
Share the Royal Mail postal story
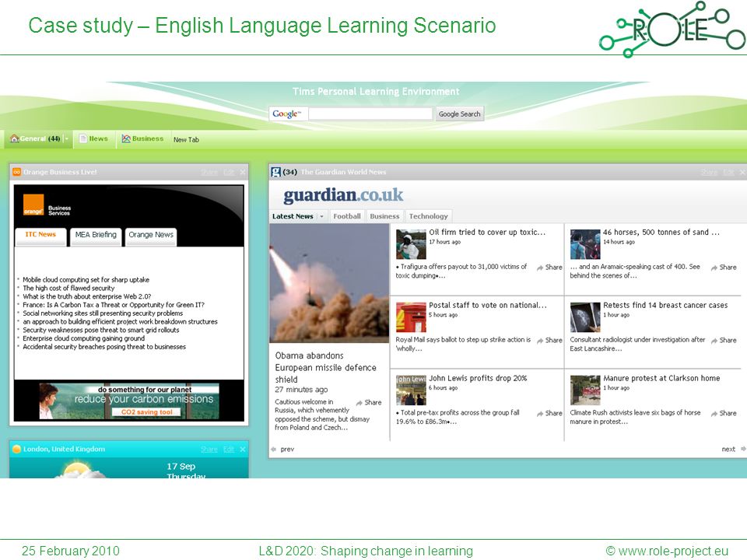click(549, 340)
